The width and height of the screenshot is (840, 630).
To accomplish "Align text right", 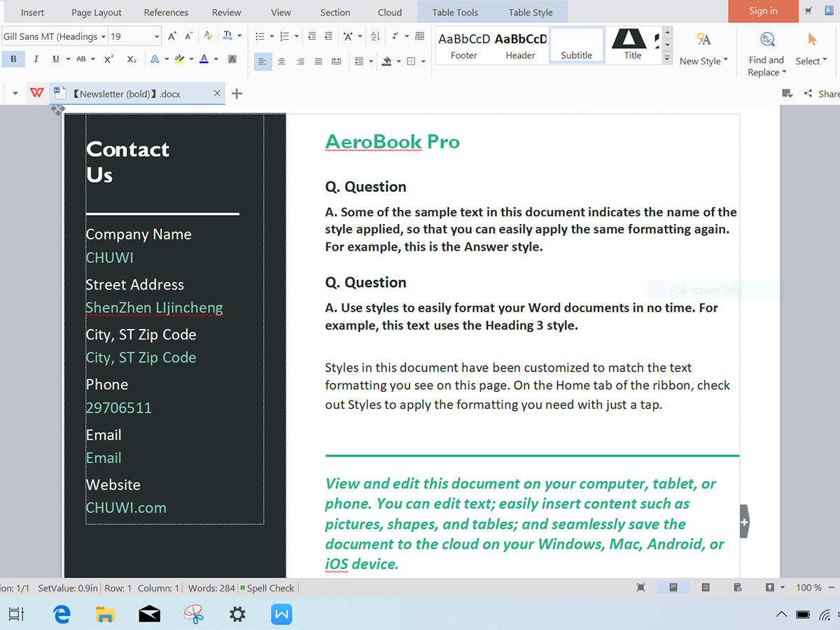I will [x=300, y=62].
